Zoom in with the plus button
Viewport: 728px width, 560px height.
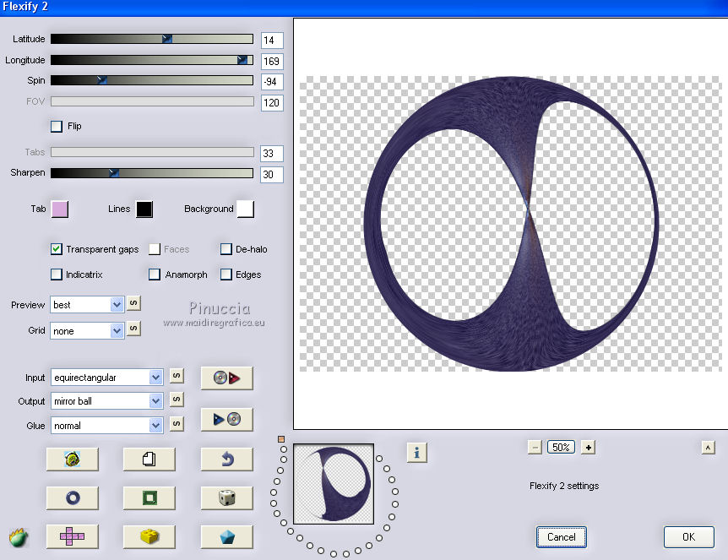coord(589,448)
